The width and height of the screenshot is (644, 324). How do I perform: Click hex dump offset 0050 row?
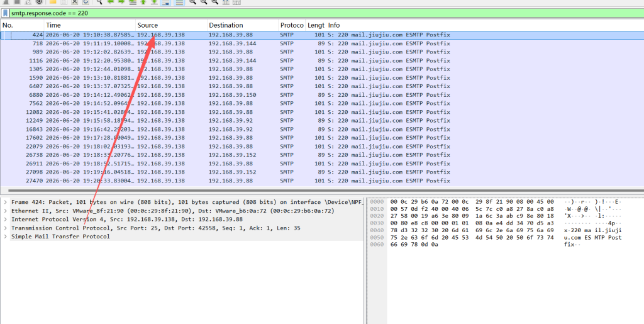496,238
